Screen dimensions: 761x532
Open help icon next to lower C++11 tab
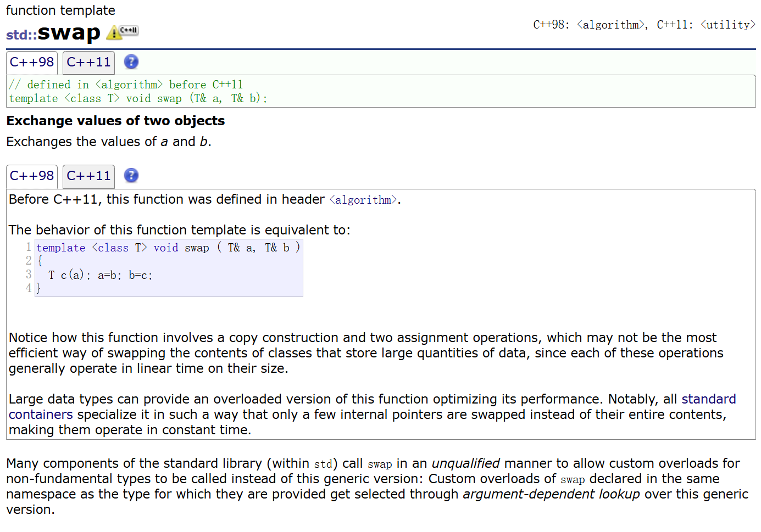click(131, 176)
